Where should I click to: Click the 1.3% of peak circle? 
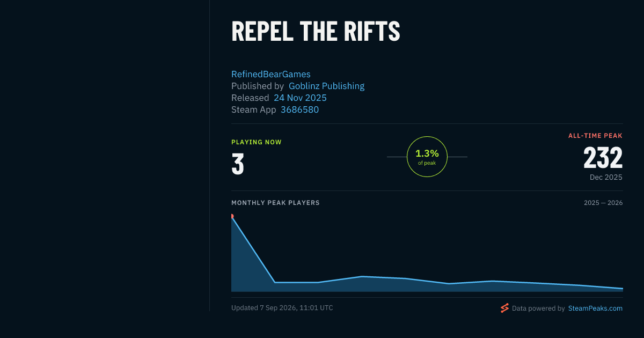pos(427,157)
